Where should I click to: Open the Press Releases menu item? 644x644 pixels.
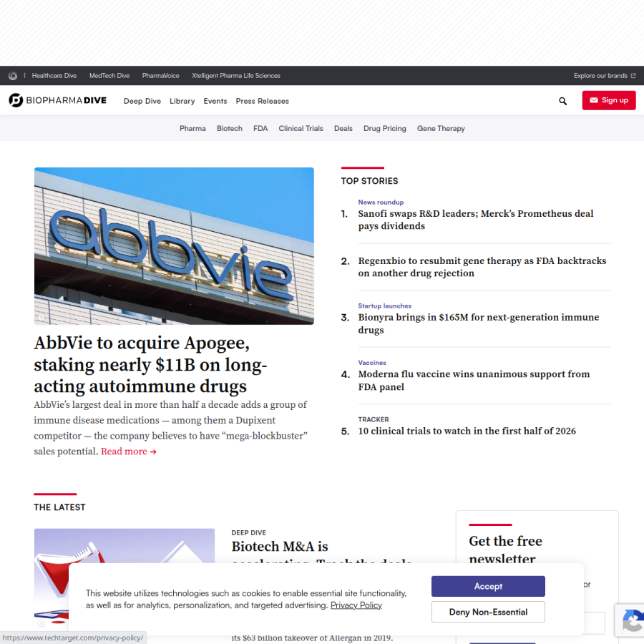click(262, 101)
